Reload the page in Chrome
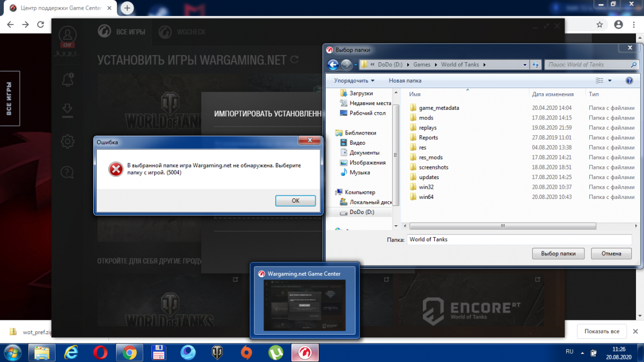This screenshot has width=644, height=362. click(41, 24)
